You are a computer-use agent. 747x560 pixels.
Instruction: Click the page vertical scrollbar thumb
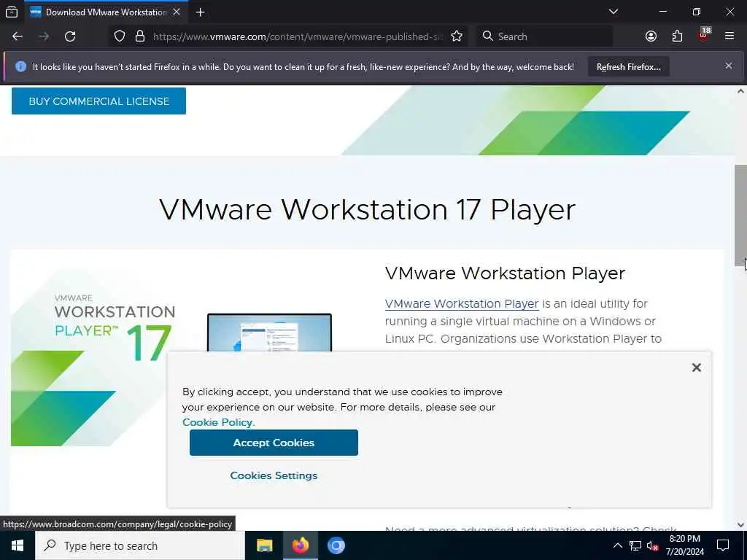pos(740,215)
